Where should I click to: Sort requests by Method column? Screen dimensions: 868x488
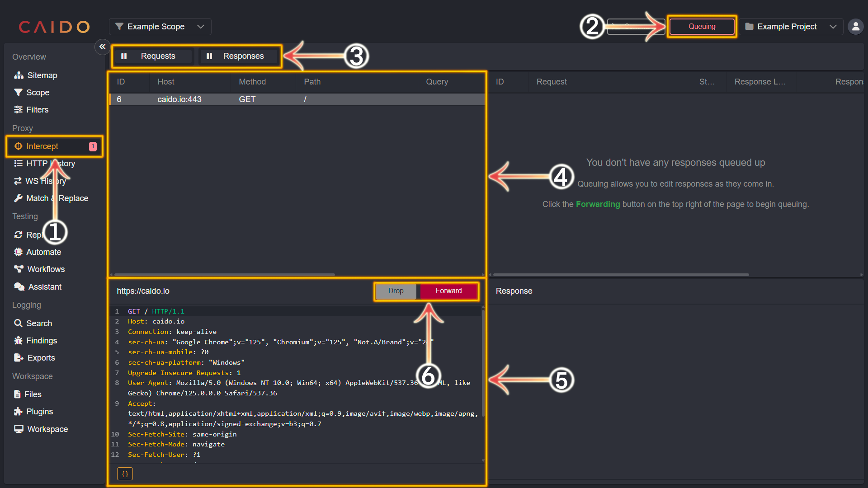(252, 82)
